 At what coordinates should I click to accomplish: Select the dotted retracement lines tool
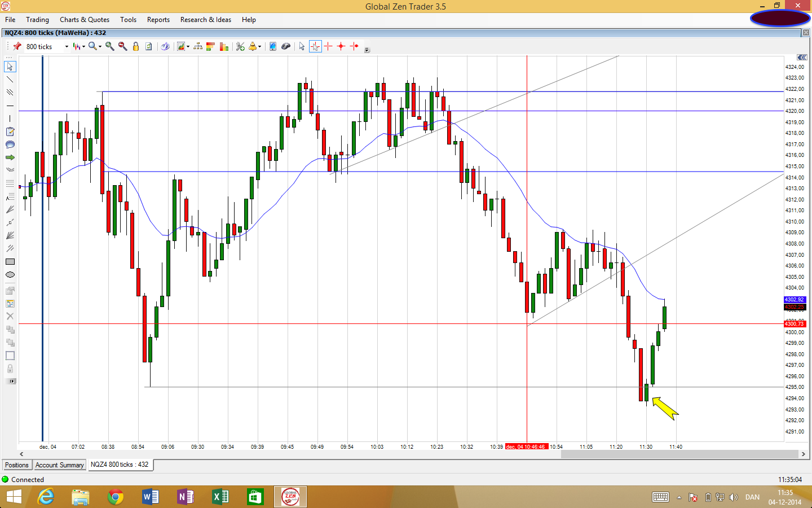pyautogui.click(x=10, y=183)
